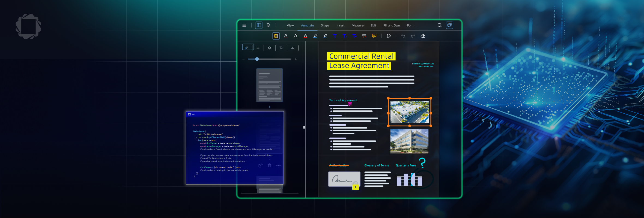644x218 pixels.
Task: Select the free-hand pen tool
Action: [315, 36]
